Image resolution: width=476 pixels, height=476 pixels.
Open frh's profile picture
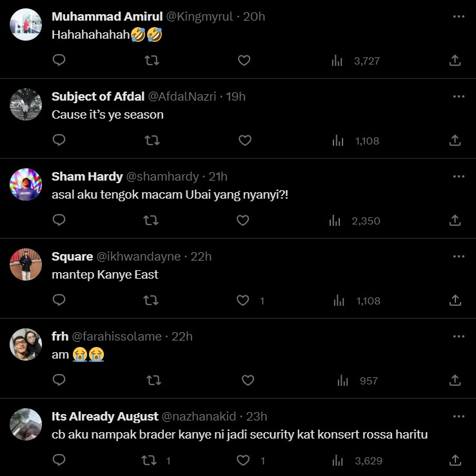pos(26,344)
